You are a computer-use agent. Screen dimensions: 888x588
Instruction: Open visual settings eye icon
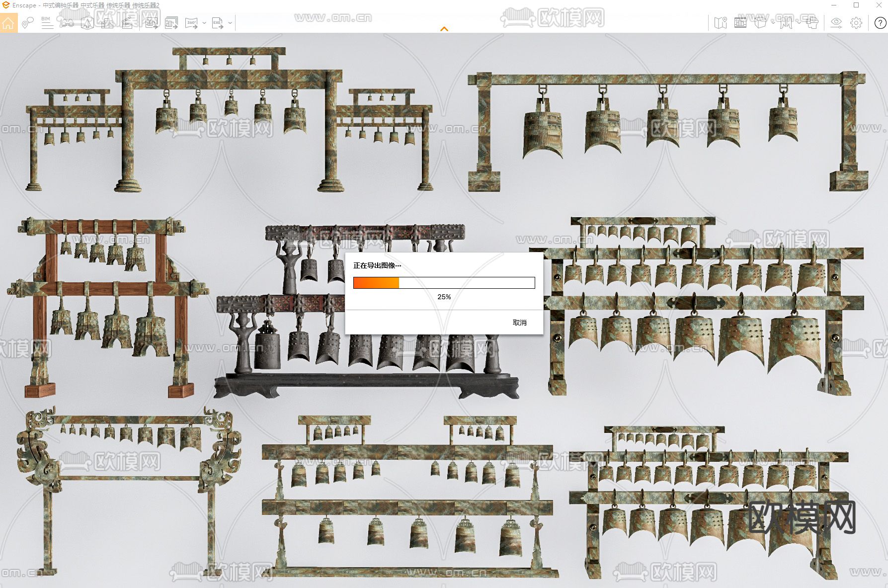pyautogui.click(x=836, y=23)
